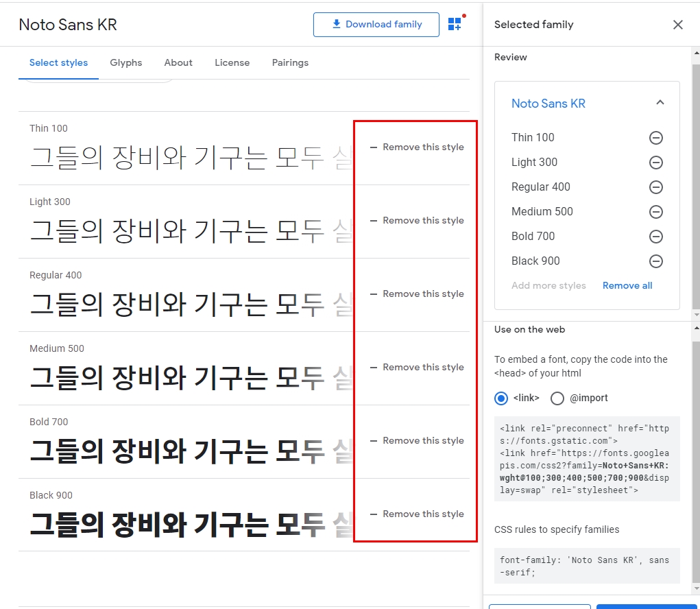Click Review section scrollbar down arrow

[696, 315]
